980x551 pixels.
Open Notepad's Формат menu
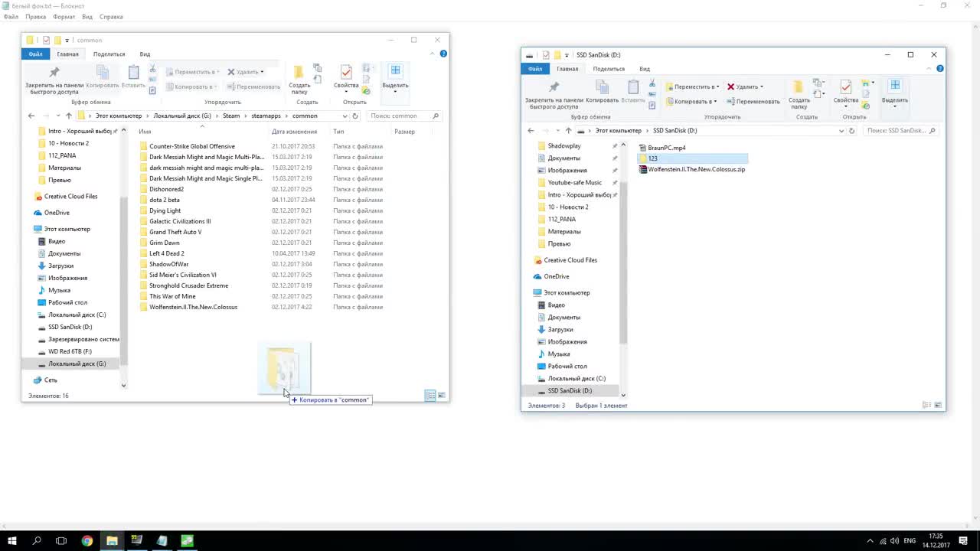[64, 16]
